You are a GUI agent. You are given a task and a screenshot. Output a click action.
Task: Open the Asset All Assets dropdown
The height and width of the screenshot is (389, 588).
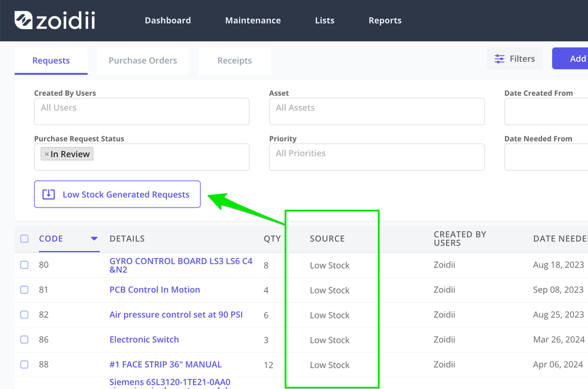pos(376,112)
